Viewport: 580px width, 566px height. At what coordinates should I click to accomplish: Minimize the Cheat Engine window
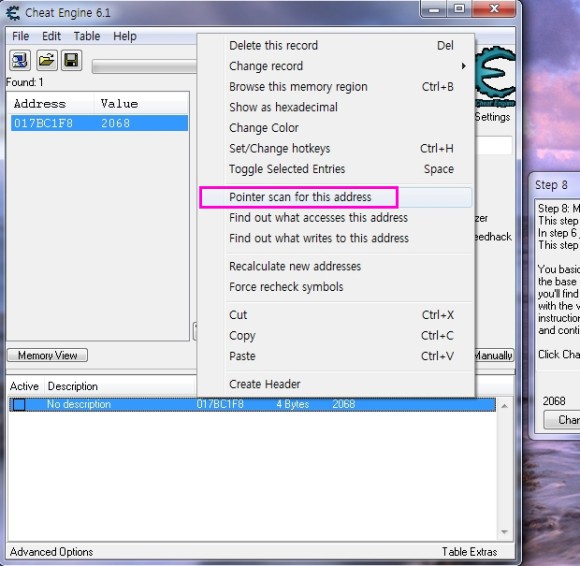coord(434,9)
